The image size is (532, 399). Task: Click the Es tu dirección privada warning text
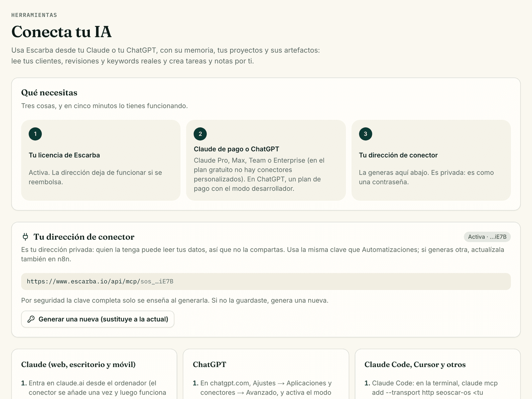[263, 254]
